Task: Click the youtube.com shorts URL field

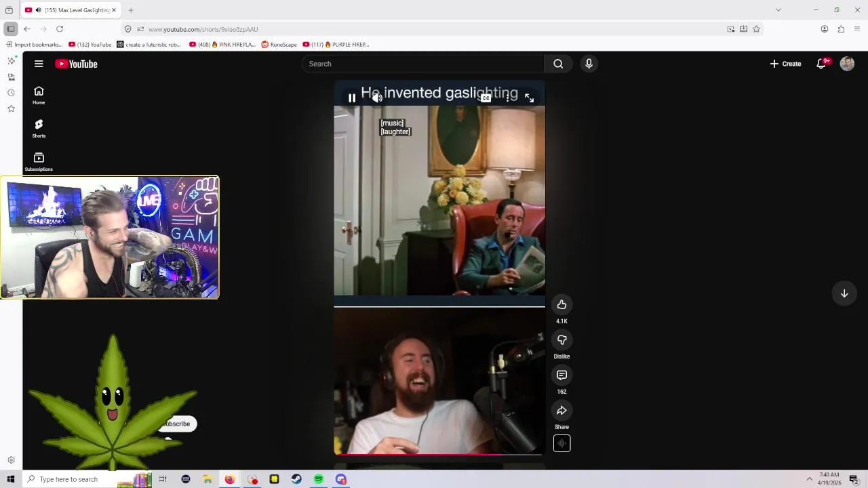Action: 434,29
